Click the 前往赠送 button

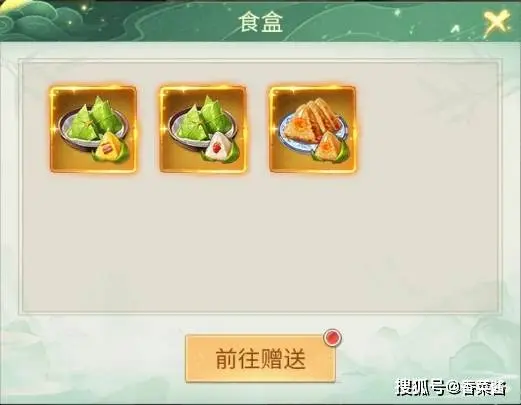tap(260, 358)
